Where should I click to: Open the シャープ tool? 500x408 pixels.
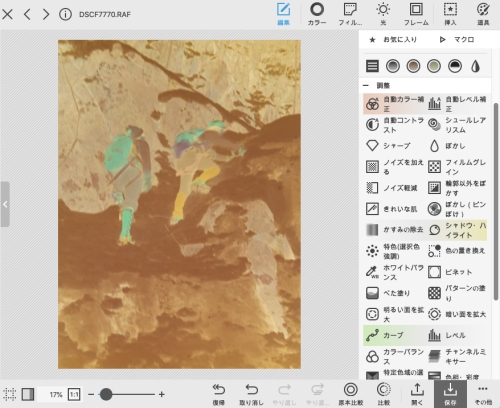[x=394, y=146]
